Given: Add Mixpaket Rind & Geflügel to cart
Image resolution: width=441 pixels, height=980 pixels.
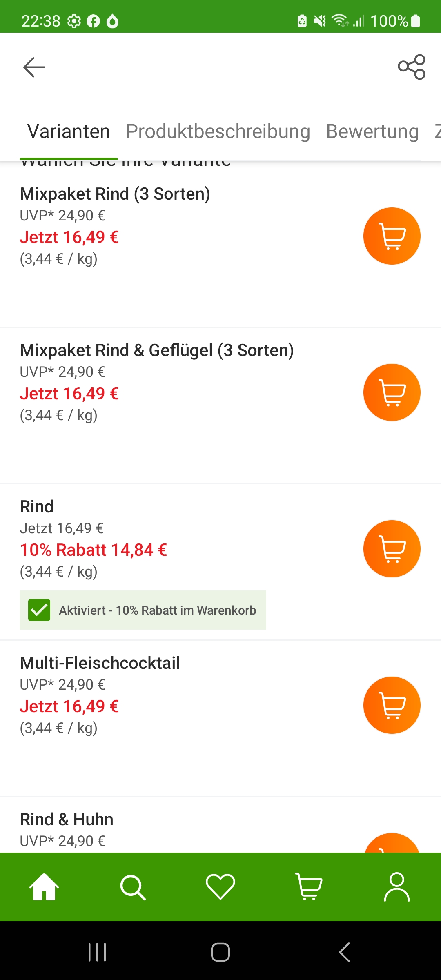Looking at the screenshot, I should (x=392, y=392).
